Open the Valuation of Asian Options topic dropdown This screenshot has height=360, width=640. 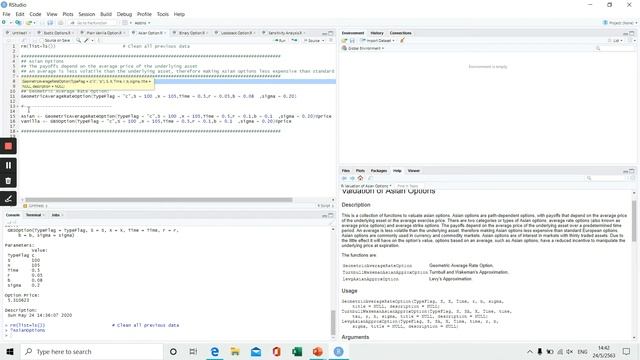(366, 186)
